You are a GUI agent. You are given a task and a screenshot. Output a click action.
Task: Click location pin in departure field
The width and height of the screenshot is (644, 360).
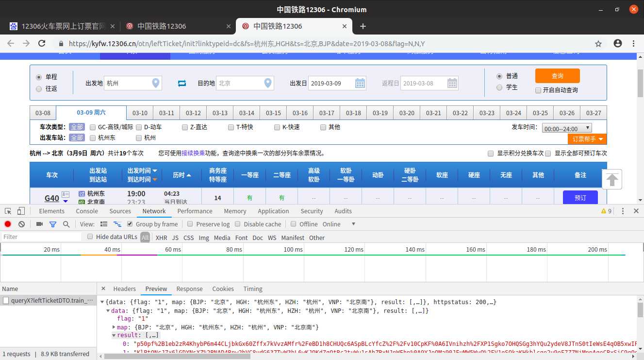click(156, 83)
